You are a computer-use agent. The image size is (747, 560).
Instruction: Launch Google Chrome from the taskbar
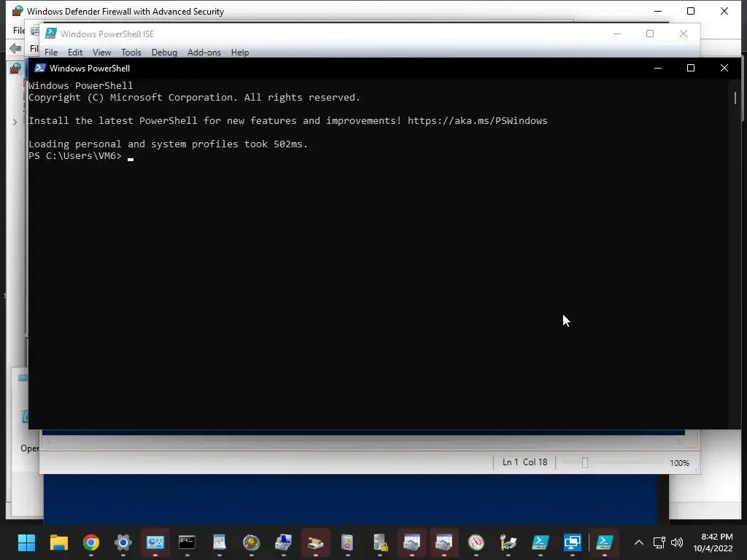[x=91, y=542]
